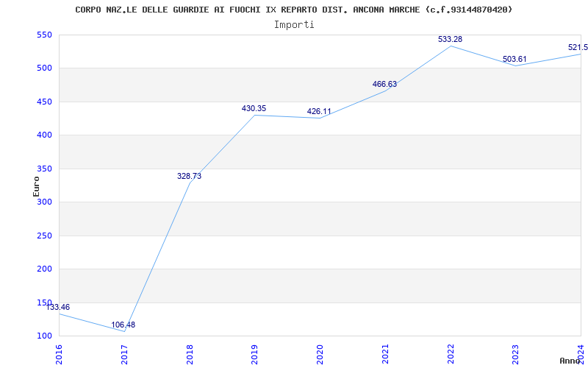
Task: Click the x-axis year 2024
Action: click(581, 355)
